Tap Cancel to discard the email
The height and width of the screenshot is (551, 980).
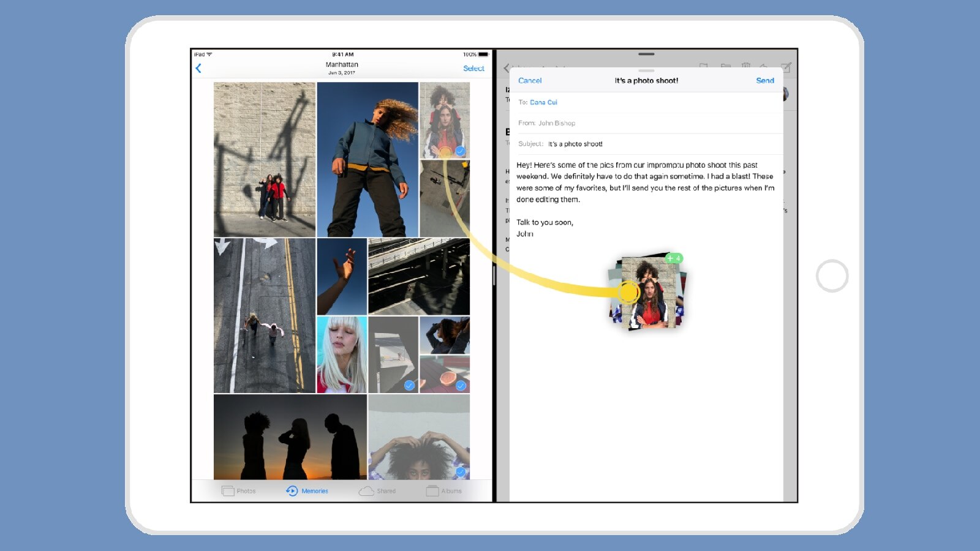point(529,80)
